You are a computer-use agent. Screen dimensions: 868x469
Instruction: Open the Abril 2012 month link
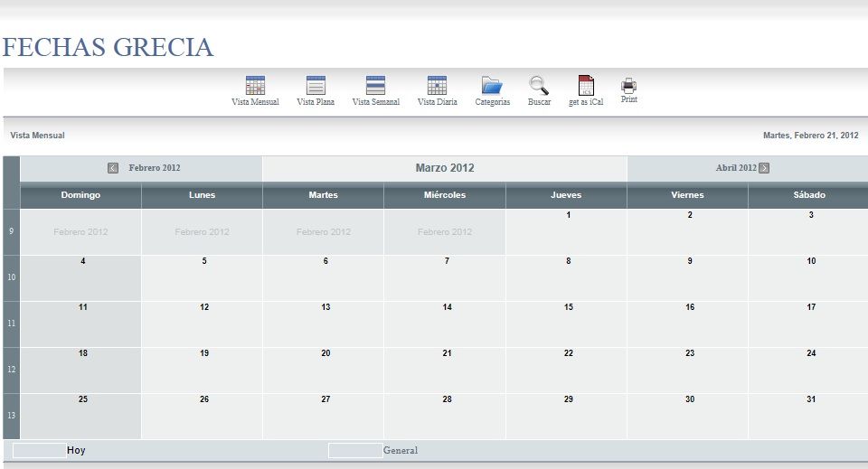click(x=735, y=168)
